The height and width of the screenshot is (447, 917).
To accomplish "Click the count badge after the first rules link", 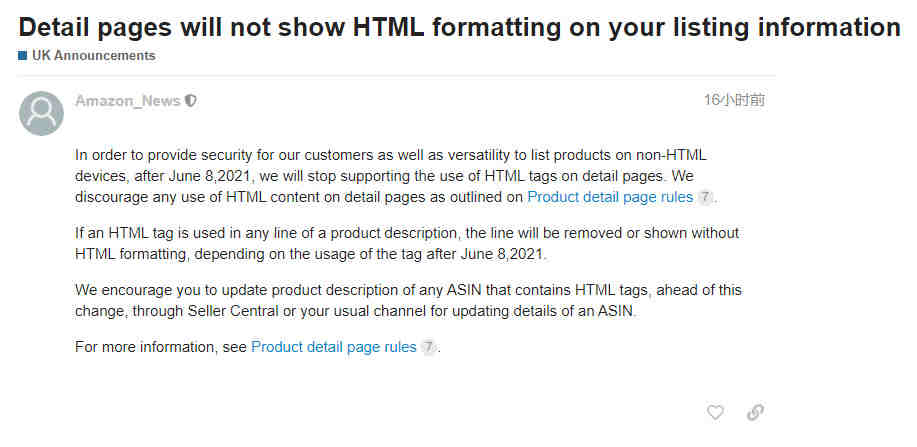I will click(705, 198).
